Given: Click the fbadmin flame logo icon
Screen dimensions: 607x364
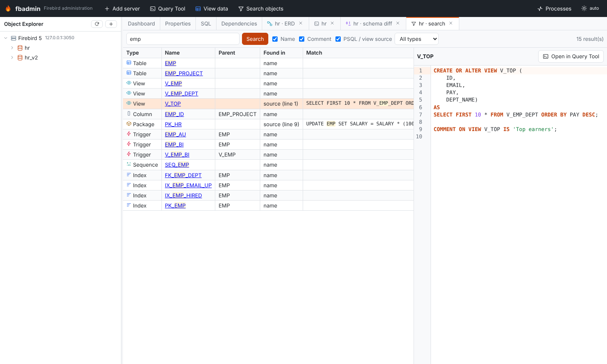Looking at the screenshot, I should [8, 8].
